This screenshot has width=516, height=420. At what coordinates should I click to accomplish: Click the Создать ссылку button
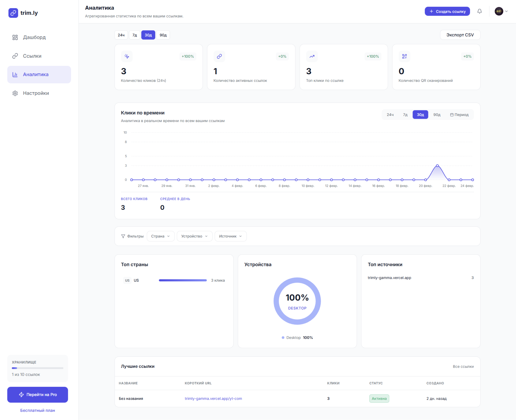point(447,11)
